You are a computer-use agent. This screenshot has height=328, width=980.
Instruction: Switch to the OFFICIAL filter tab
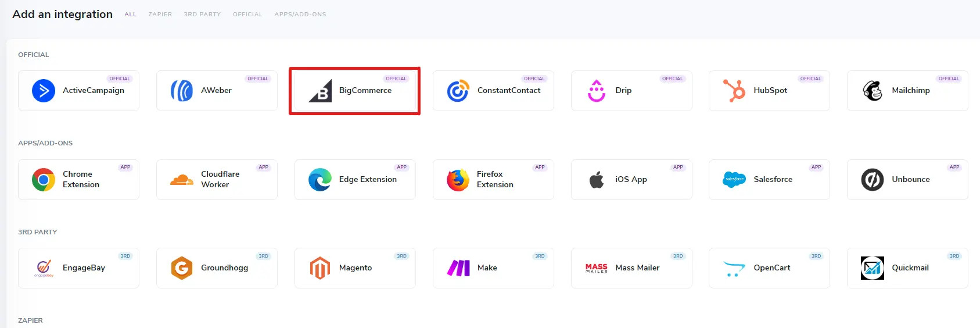(247, 15)
